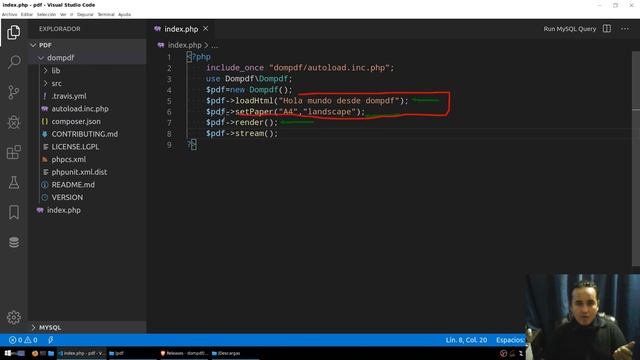
Task: Open the Extensions view icon
Action: click(13, 152)
